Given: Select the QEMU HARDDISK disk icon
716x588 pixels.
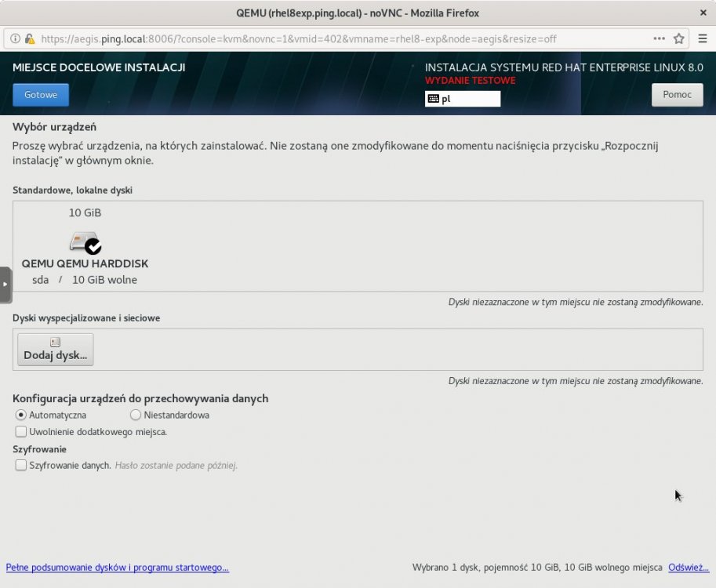Looking at the screenshot, I should coord(85,242).
